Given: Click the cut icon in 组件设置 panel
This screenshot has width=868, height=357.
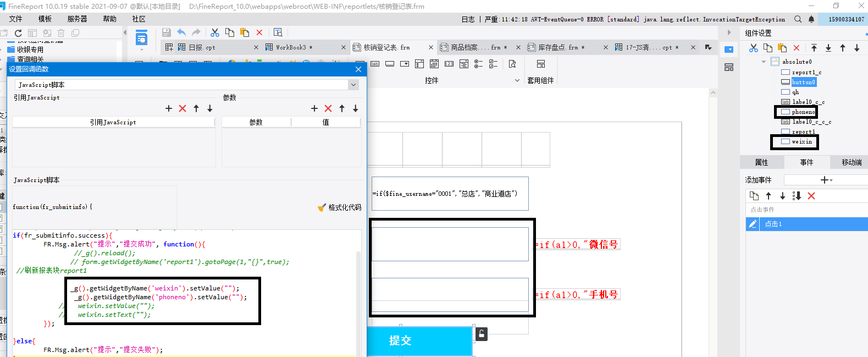Looking at the screenshot, I should [754, 48].
